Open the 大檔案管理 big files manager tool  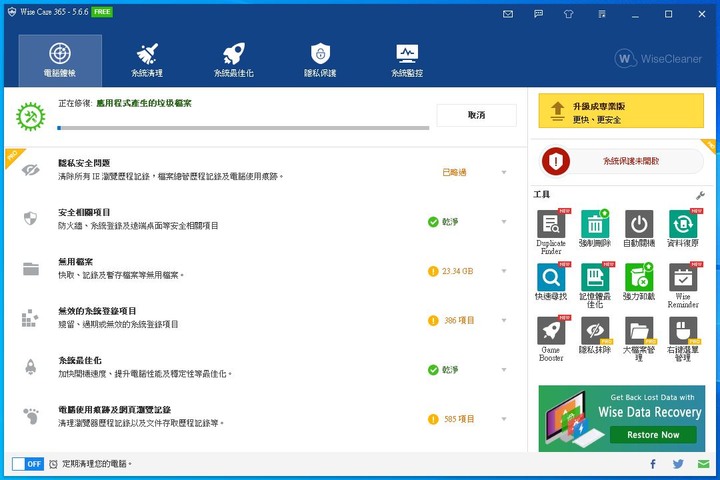point(639,332)
